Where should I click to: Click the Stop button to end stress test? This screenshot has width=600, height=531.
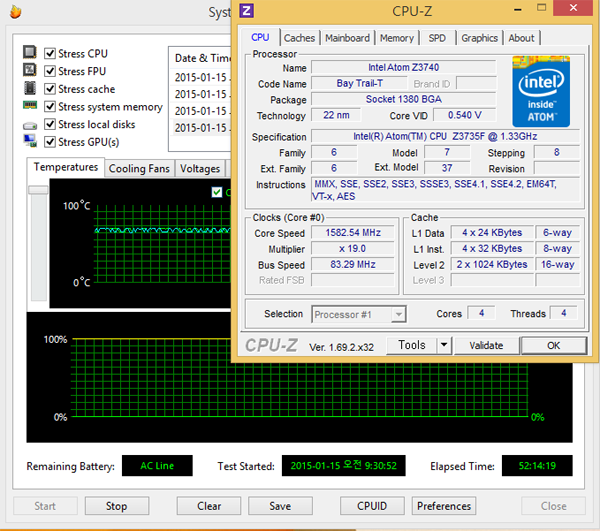(117, 506)
